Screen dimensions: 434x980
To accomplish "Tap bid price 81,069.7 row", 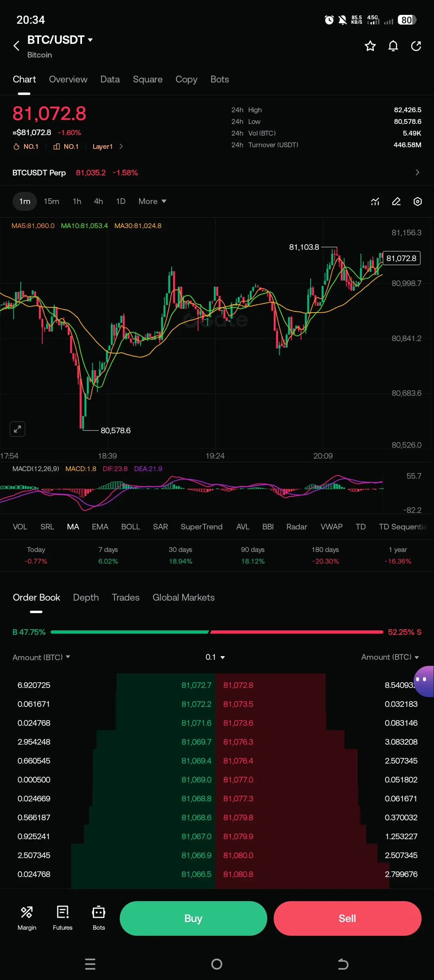I will pos(196,742).
